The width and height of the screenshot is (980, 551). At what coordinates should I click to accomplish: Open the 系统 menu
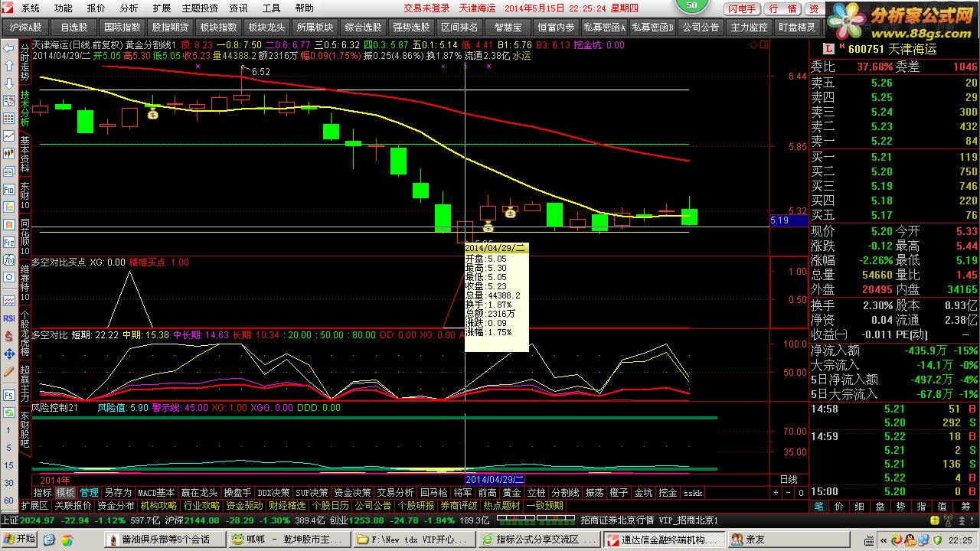tap(30, 8)
